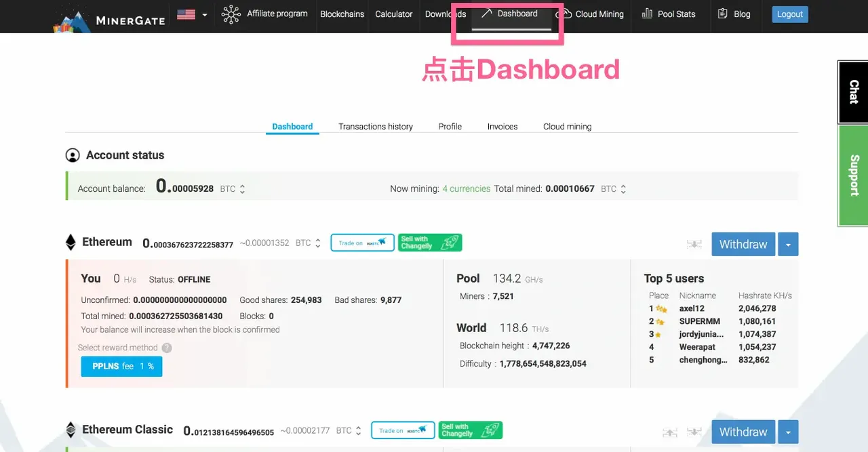Select PPLNS fee 1 % reward method
Screen dimensions: 868x452
tap(121, 366)
